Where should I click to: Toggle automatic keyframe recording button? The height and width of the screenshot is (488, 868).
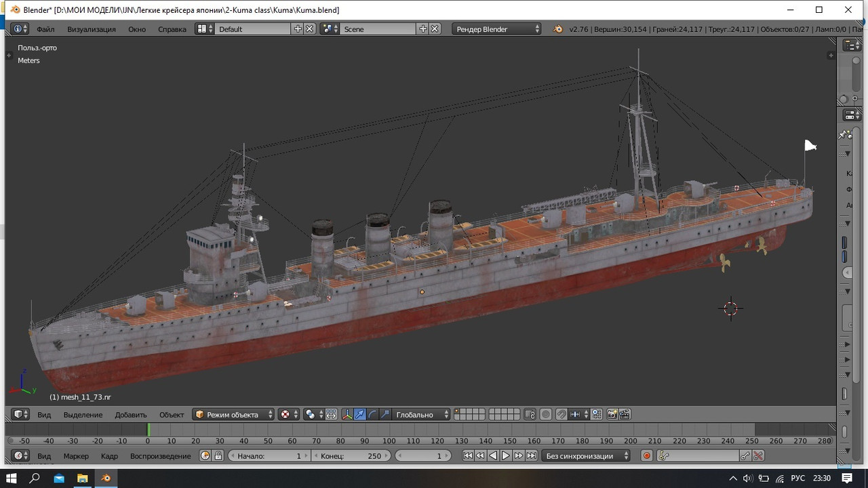click(x=646, y=456)
